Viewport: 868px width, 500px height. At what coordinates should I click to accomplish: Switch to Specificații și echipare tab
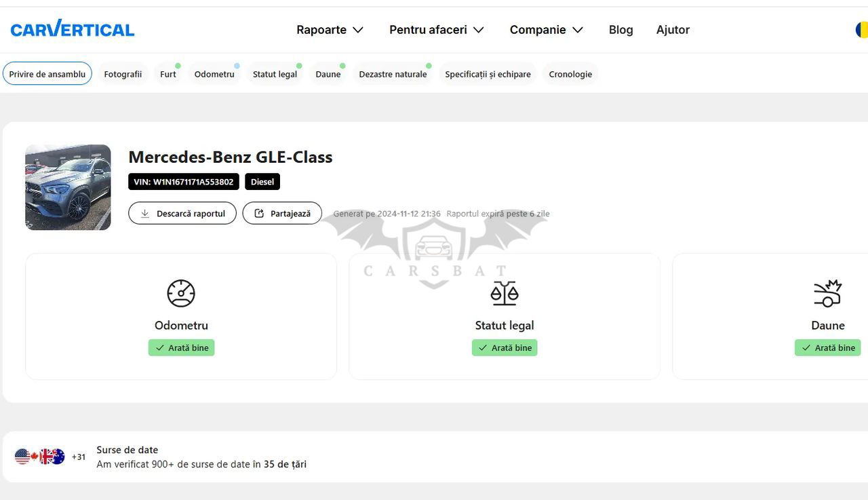tap(488, 74)
